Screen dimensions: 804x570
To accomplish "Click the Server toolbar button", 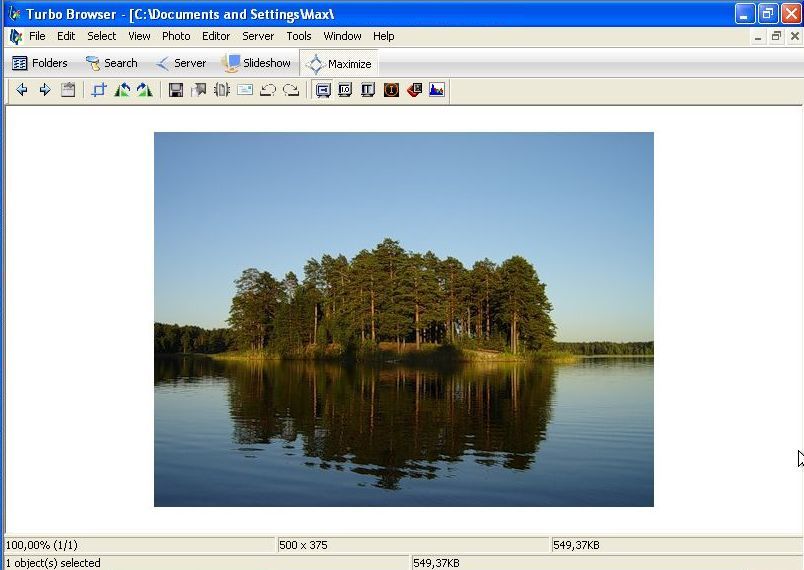I will (x=181, y=63).
